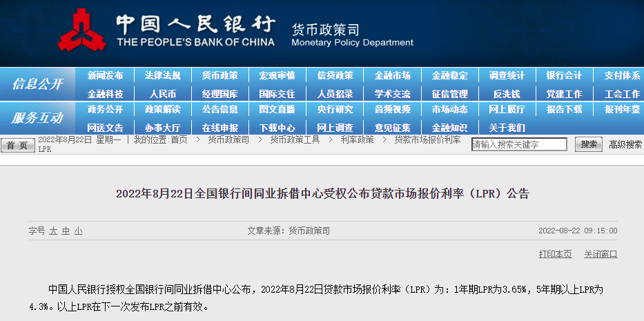The image size is (644, 321).
Task: Click 关闭窗口 to close window
Action: (x=601, y=255)
